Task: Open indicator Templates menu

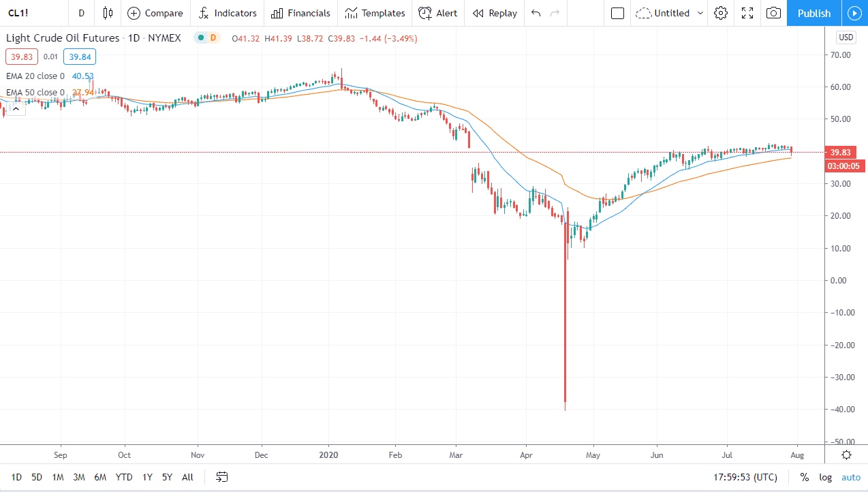Action: [375, 13]
